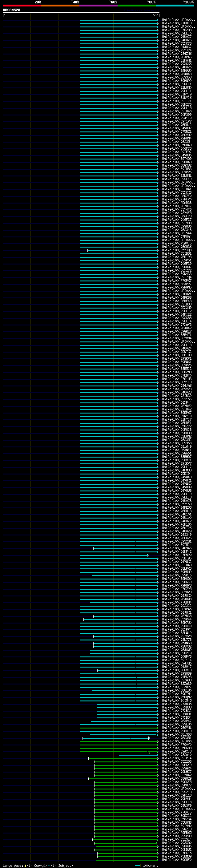This screenshot has width=197, height=868.
Task: Click the label UniRef100_B9II71
Action: tap(177, 101)
